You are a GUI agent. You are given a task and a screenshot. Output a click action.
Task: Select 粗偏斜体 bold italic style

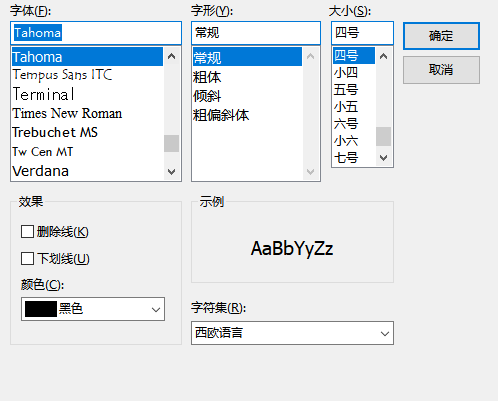click(x=247, y=115)
